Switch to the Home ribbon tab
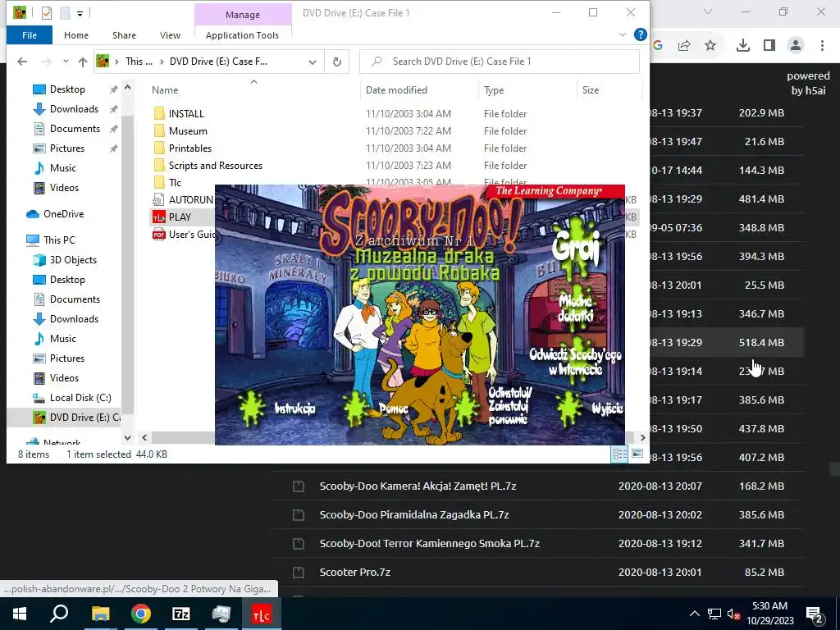The height and width of the screenshot is (630, 840). pyautogui.click(x=76, y=35)
